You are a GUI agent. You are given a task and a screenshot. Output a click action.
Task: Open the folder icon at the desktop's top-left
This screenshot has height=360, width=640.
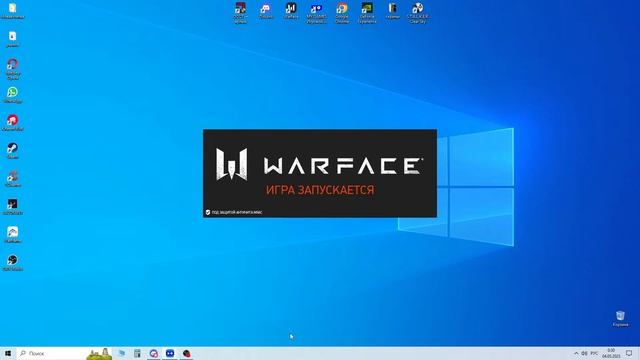click(13, 11)
